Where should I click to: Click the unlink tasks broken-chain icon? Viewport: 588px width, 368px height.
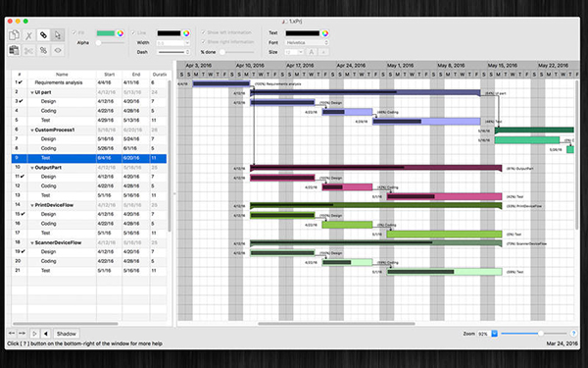[x=43, y=50]
